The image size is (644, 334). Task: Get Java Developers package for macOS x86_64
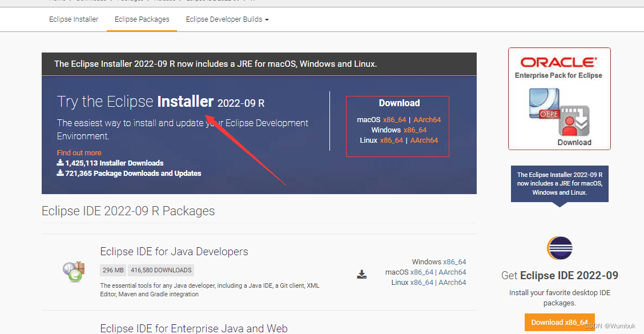point(422,272)
